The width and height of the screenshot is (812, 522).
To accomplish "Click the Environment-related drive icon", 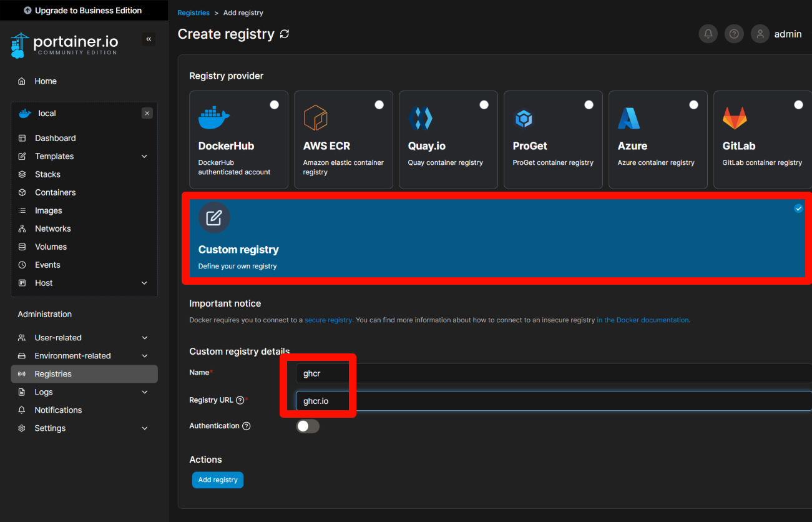I will (x=22, y=356).
